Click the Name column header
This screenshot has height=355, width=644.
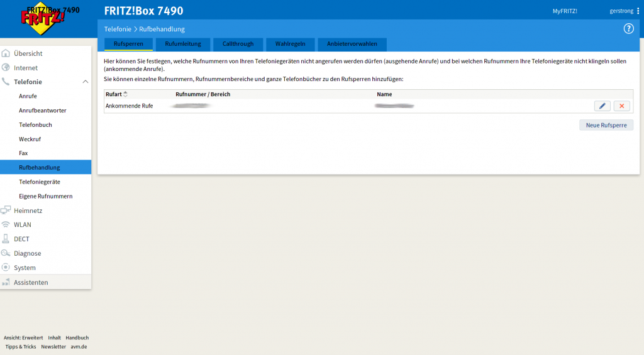tap(384, 94)
